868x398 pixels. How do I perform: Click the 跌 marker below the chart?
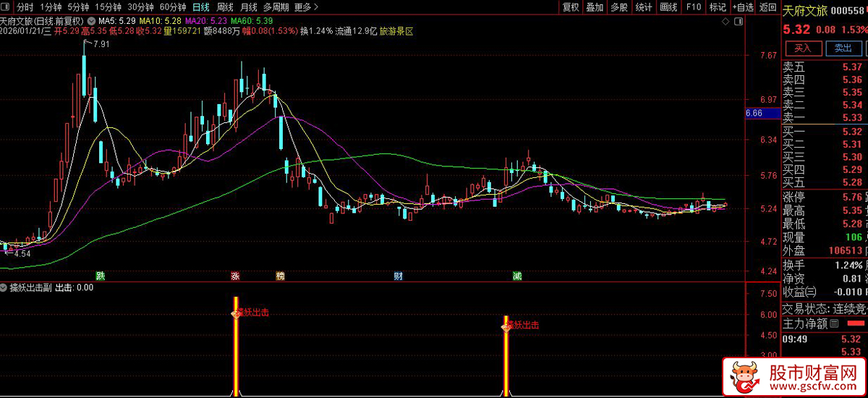[100, 276]
